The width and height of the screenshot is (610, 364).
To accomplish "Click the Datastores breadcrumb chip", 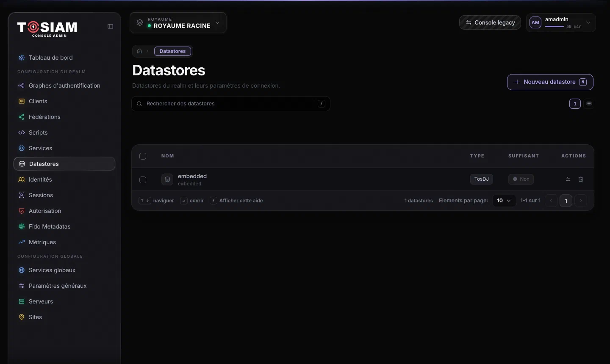I will click(172, 51).
